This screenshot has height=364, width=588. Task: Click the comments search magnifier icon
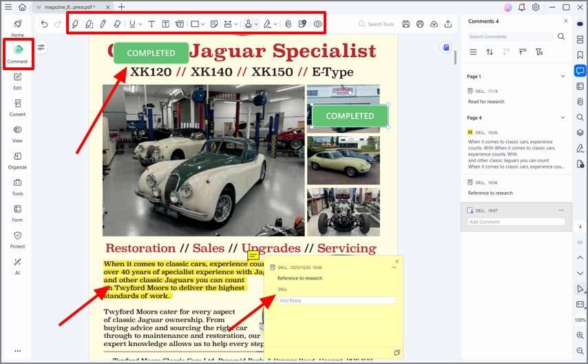tap(561, 36)
